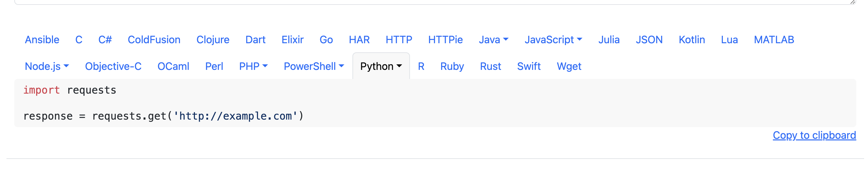The image size is (868, 169).
Task: Click the requests.get example.com code line
Action: tap(163, 116)
